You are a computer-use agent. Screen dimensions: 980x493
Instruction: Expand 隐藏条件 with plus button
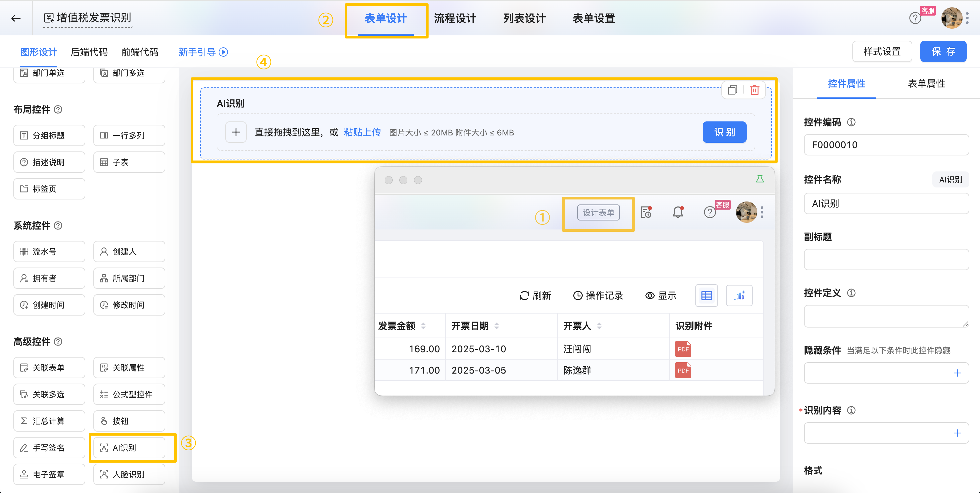[957, 373]
